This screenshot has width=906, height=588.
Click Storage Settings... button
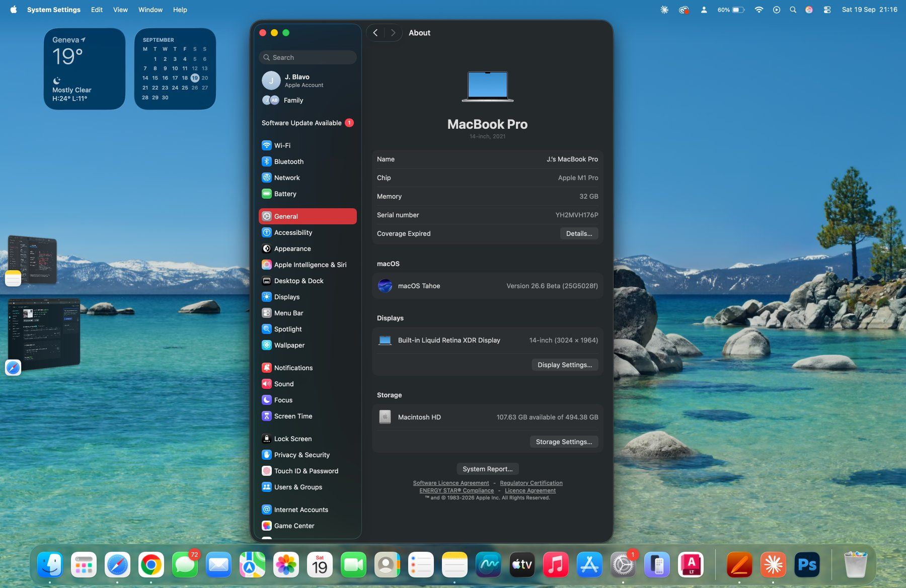564,442
